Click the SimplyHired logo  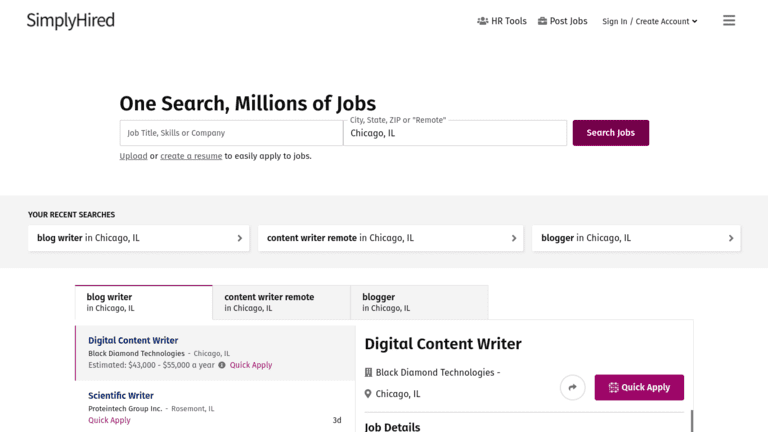70,20
